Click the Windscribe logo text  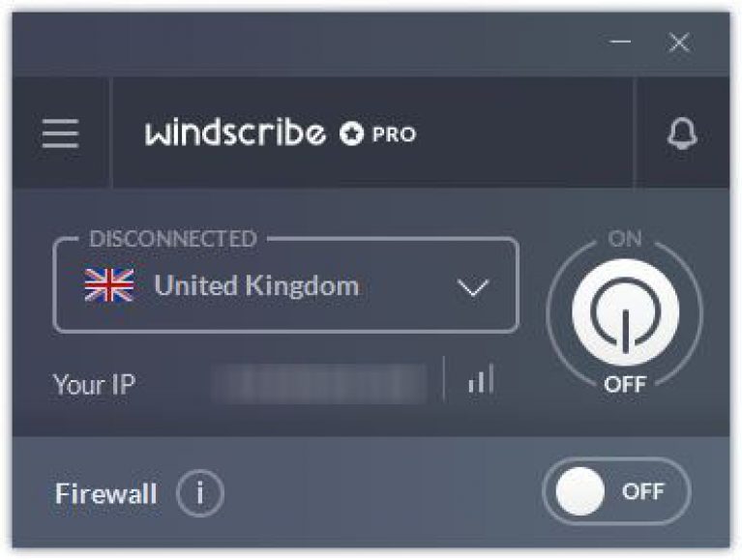click(x=235, y=132)
